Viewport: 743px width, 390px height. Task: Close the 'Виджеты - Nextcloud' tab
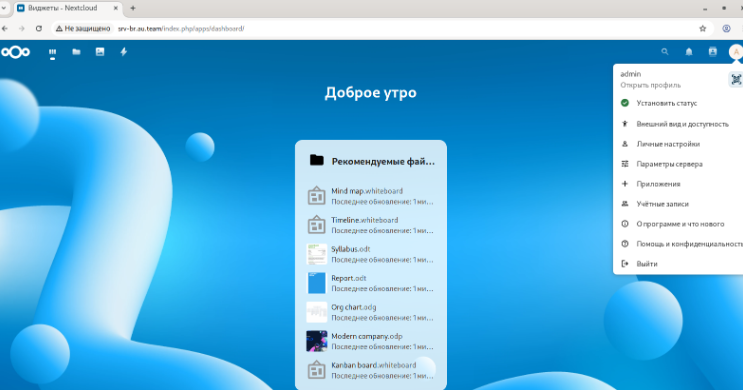116,8
